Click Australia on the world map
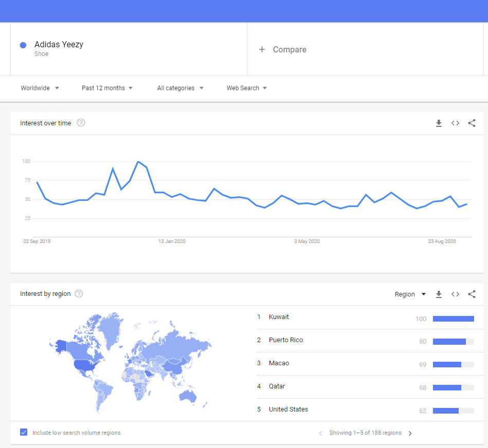488x448 pixels. [x=188, y=396]
